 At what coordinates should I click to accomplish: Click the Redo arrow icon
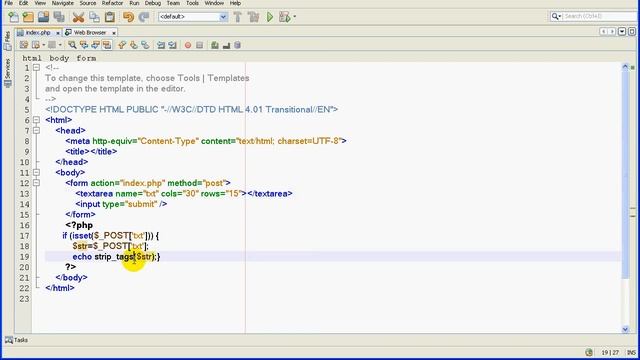coord(143,17)
